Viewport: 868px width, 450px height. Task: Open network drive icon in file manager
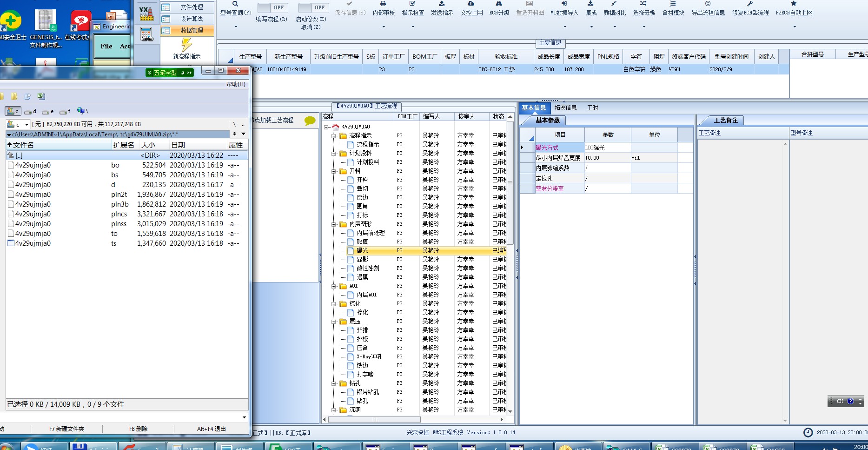click(82, 111)
